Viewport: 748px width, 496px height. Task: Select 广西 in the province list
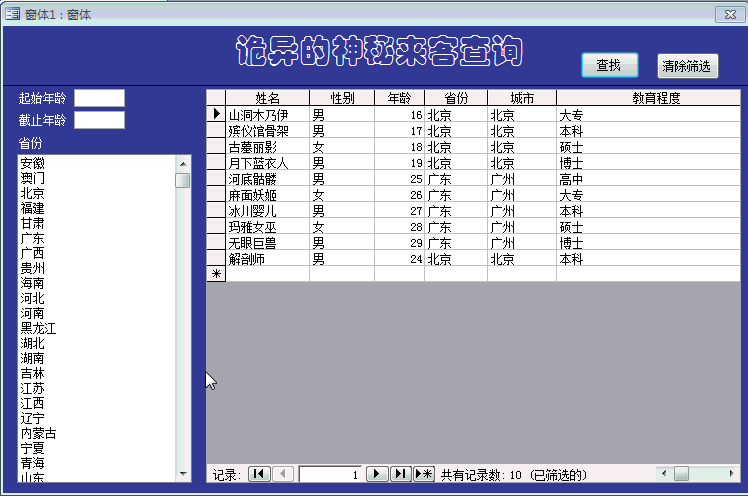96,253
